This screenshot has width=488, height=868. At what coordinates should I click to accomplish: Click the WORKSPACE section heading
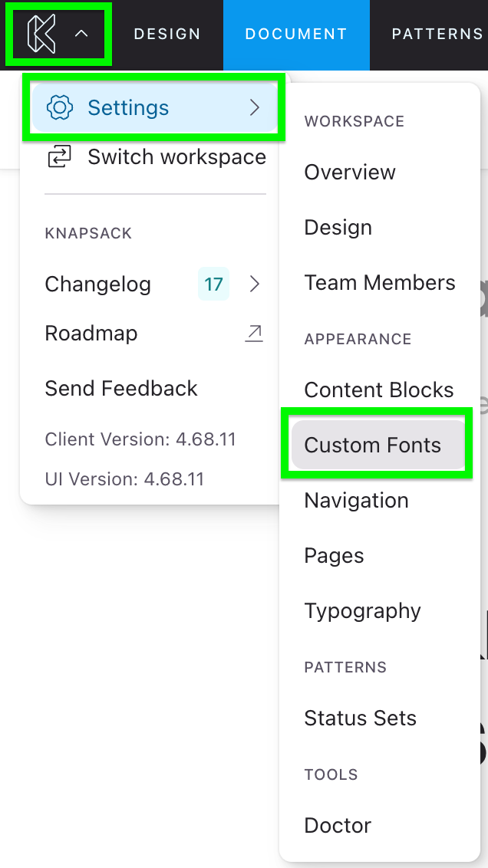(354, 121)
